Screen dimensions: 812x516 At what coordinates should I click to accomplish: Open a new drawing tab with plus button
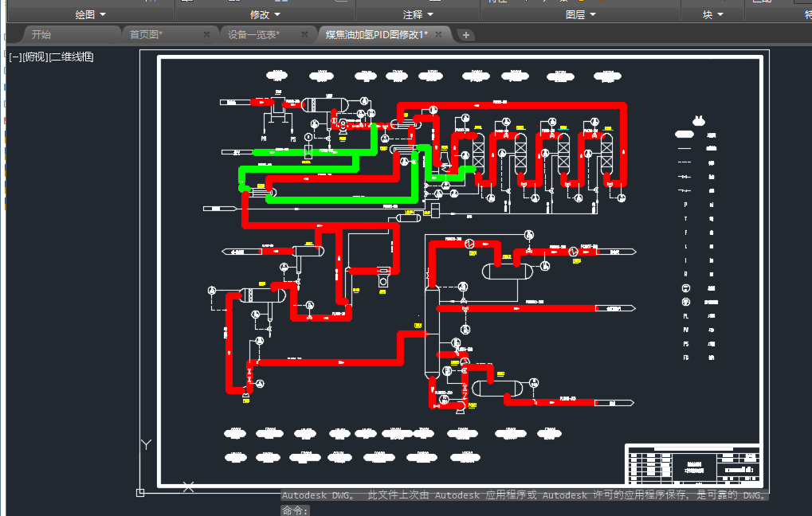click(466, 35)
